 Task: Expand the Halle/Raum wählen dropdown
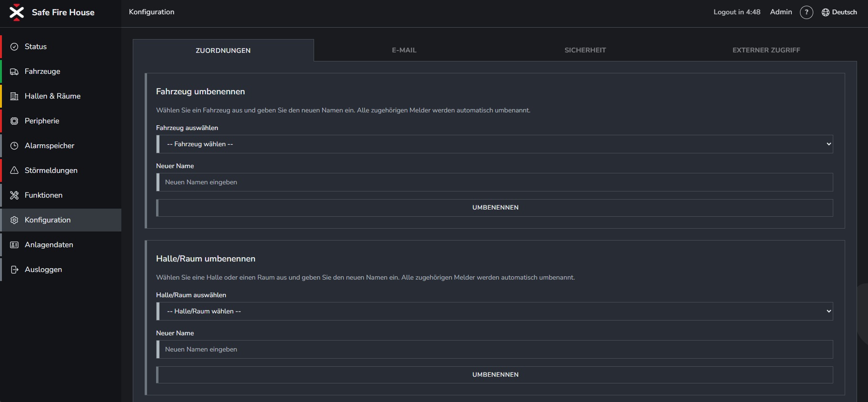(494, 311)
